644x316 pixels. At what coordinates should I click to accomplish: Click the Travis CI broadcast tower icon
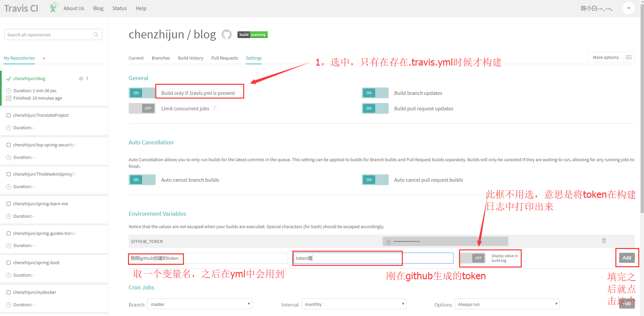(53, 8)
